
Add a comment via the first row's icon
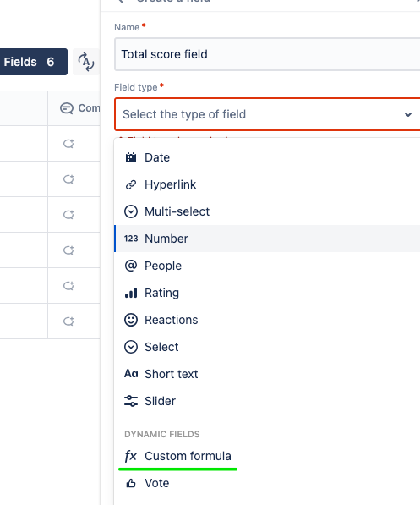click(x=68, y=143)
